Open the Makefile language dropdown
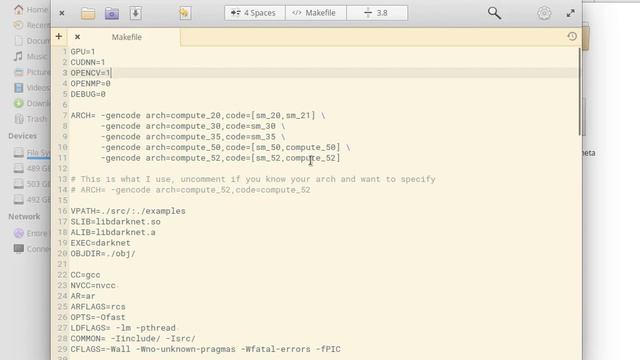The height and width of the screenshot is (360, 640). click(x=316, y=13)
